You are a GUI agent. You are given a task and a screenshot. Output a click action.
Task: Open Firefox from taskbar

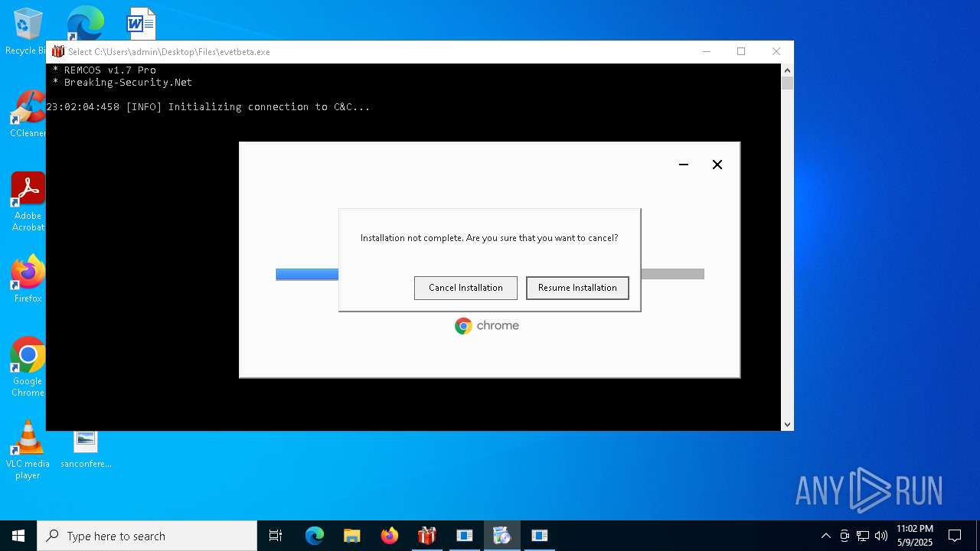coord(390,536)
